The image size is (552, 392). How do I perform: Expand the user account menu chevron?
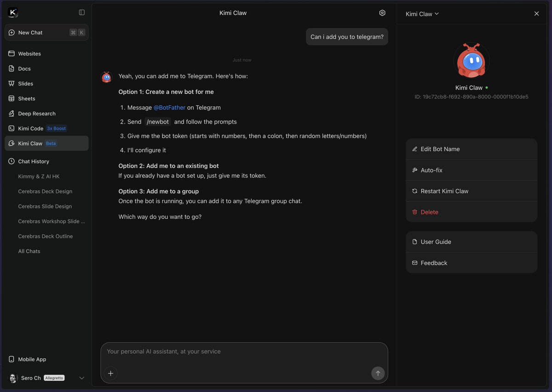point(82,378)
